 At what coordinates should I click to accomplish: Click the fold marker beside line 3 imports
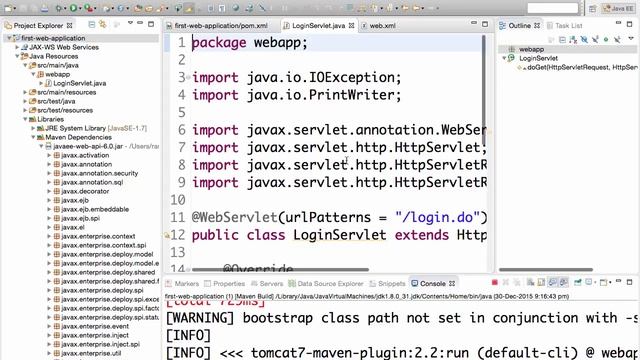188,77
